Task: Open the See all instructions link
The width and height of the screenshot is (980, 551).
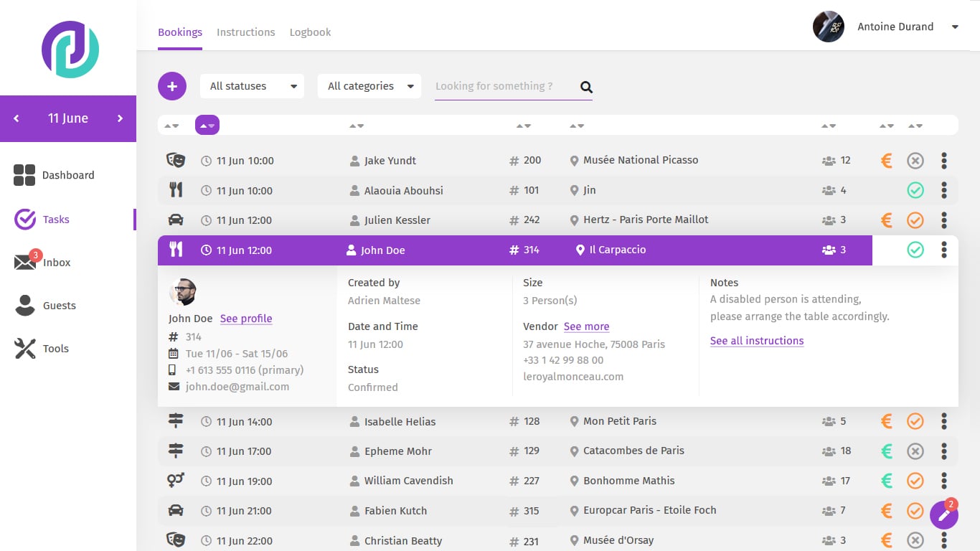Action: tap(756, 341)
